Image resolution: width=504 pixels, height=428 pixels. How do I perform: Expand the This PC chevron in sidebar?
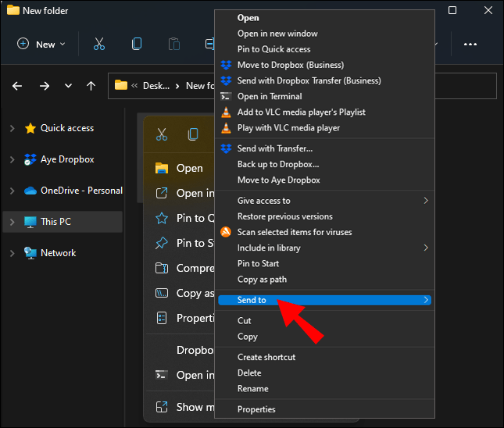click(x=12, y=222)
